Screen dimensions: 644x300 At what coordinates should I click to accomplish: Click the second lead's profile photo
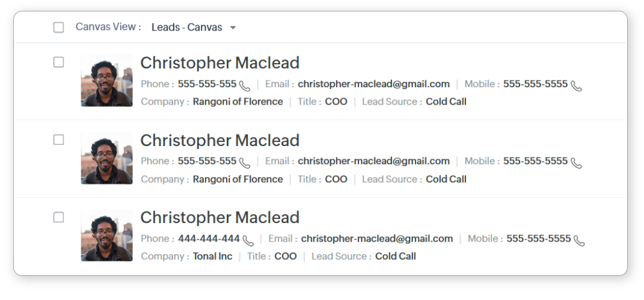click(x=106, y=158)
